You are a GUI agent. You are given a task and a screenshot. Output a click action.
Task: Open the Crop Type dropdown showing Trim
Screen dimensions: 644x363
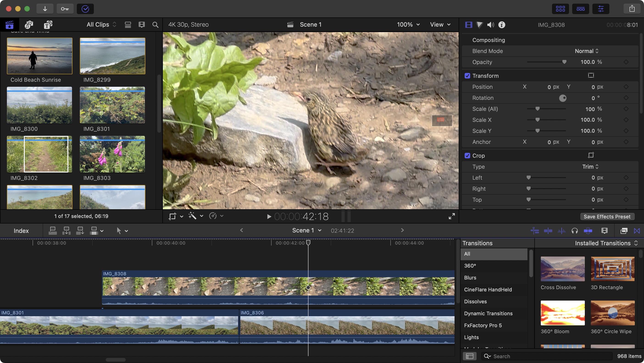(x=589, y=166)
